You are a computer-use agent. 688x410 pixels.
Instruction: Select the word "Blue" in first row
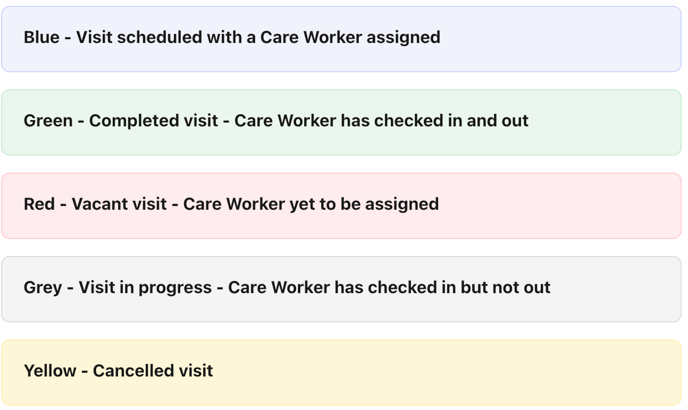(42, 38)
